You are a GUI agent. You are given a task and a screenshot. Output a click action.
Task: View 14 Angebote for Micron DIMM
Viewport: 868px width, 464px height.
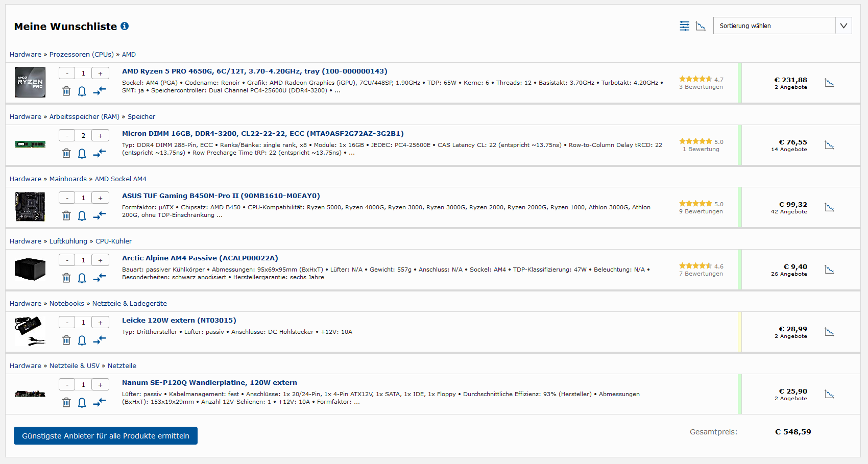[789, 150]
